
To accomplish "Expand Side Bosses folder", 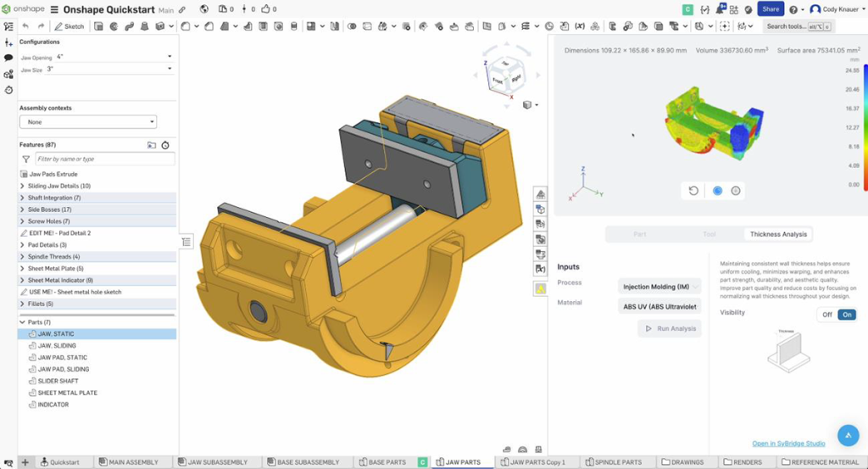I will click(22, 209).
